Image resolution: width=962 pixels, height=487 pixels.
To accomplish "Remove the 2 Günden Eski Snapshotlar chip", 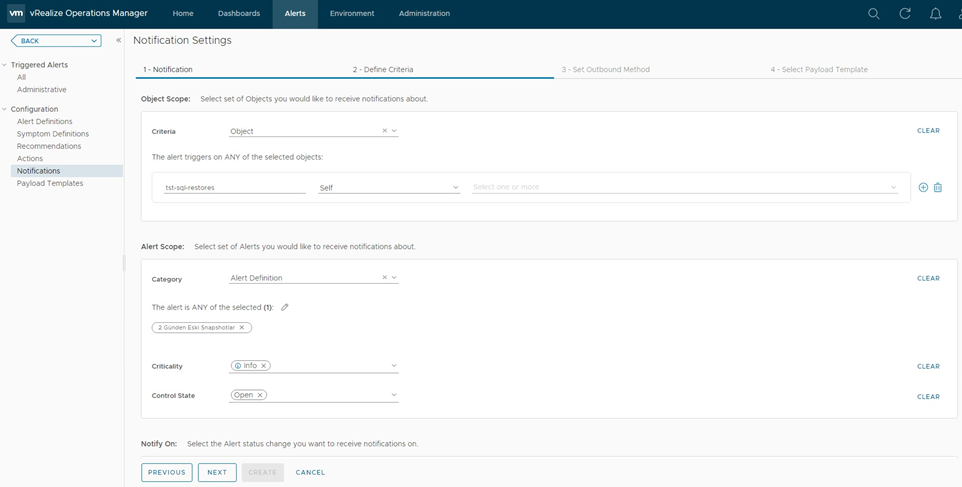I will [242, 328].
